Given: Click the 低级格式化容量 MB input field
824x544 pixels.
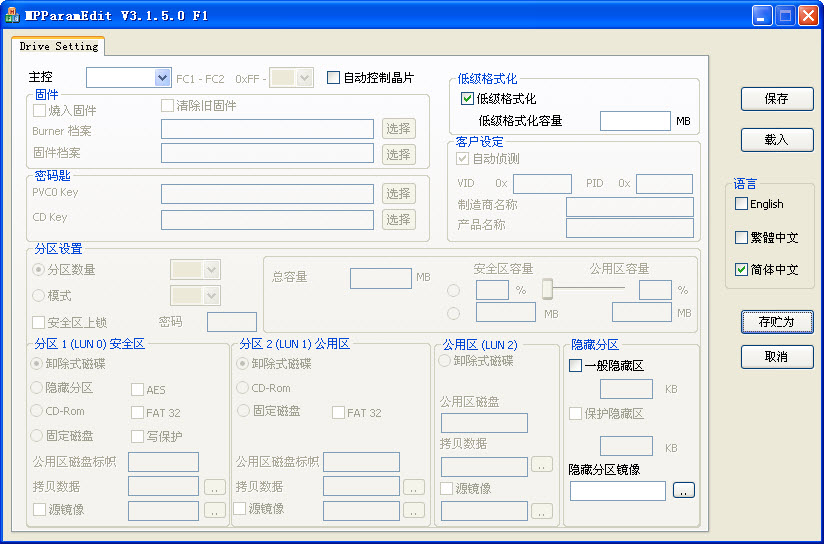Looking at the screenshot, I should point(635,121).
